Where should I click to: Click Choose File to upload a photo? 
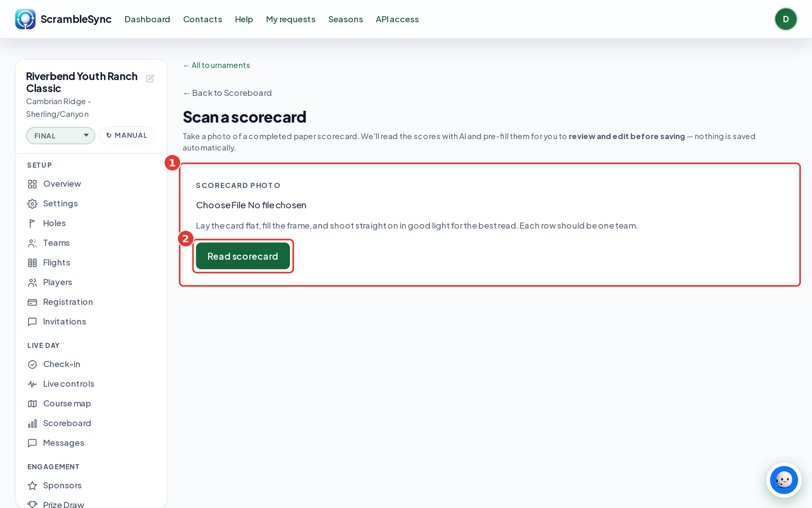(221, 205)
